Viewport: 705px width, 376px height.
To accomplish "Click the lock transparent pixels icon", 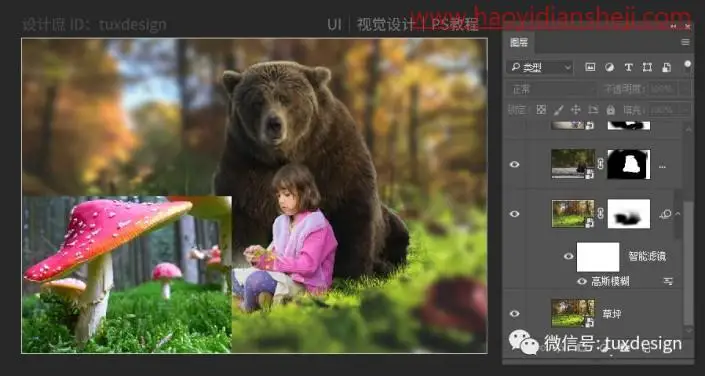I will 541,109.
